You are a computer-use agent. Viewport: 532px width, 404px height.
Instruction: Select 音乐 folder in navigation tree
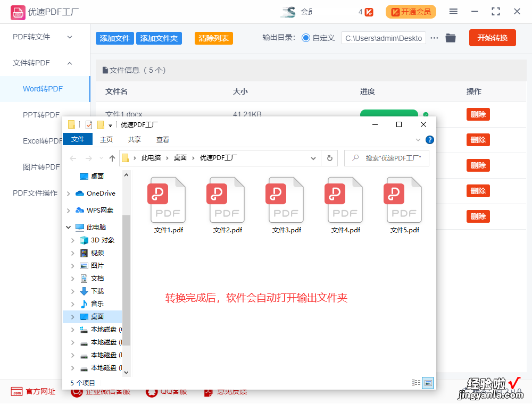coord(97,304)
